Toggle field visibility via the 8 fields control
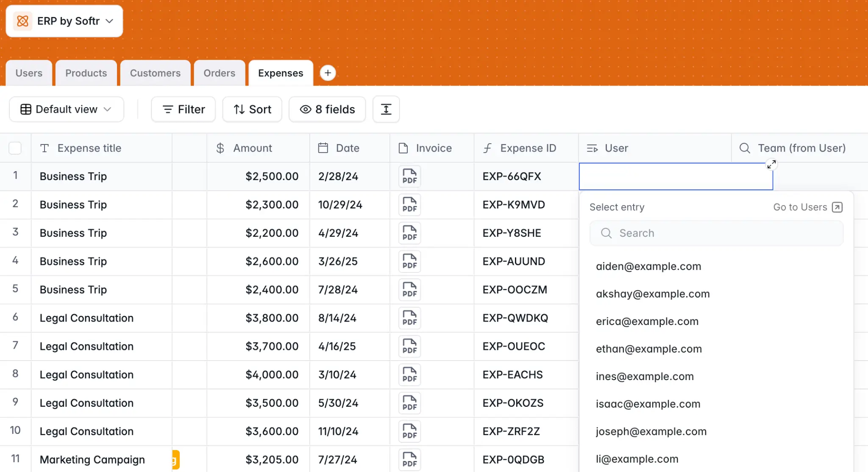Screen dimensions: 868x472 coord(327,109)
